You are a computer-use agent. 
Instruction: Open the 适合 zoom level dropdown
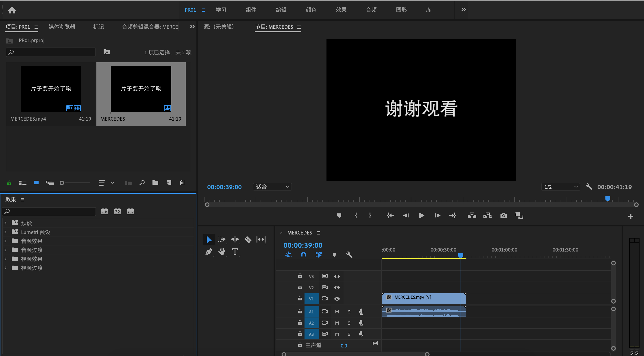(x=272, y=187)
